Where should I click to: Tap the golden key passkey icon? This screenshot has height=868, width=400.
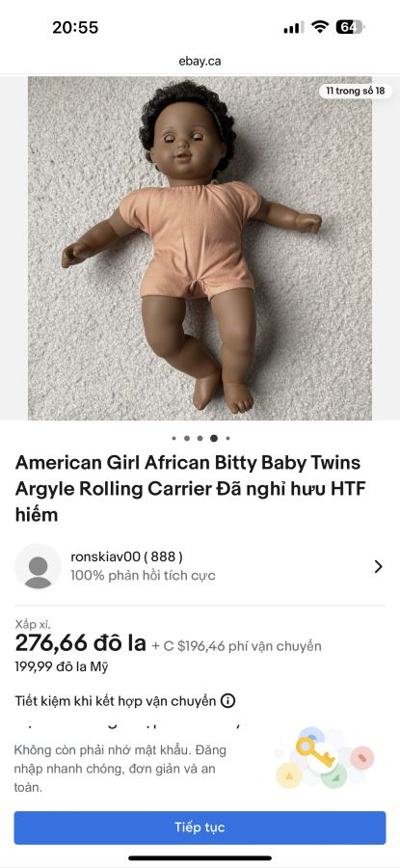(x=315, y=749)
